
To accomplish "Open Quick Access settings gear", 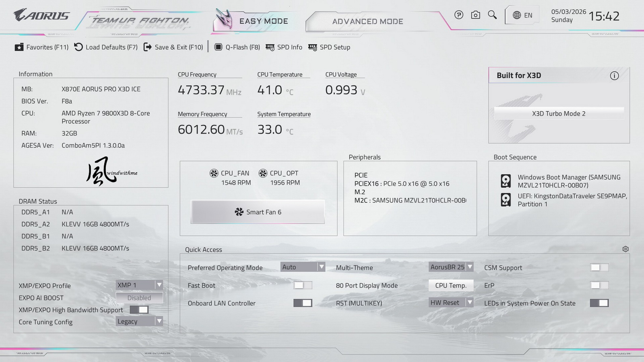I will tap(625, 249).
